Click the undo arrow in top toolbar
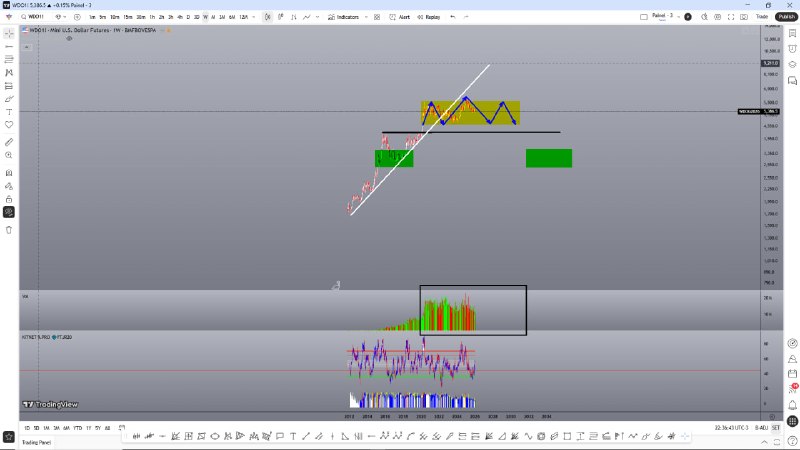800x450 pixels. tap(453, 17)
